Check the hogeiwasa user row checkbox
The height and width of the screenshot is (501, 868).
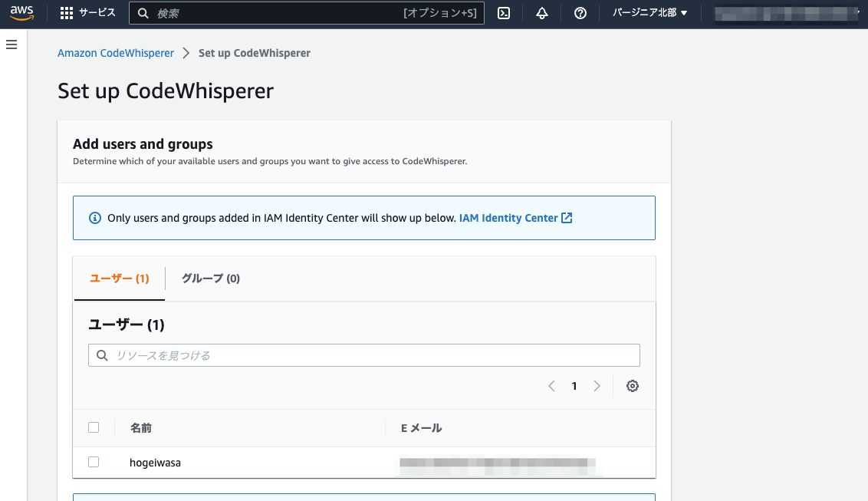[x=94, y=462]
